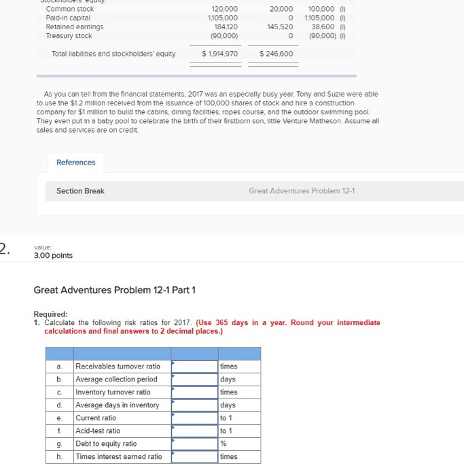Click the Inventory turnover ratio label
The width and height of the screenshot is (464, 476).
pyautogui.click(x=113, y=392)
